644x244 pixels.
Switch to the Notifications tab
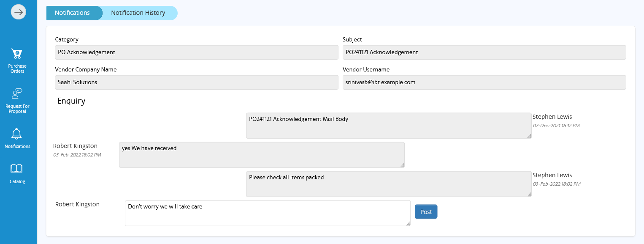73,13
